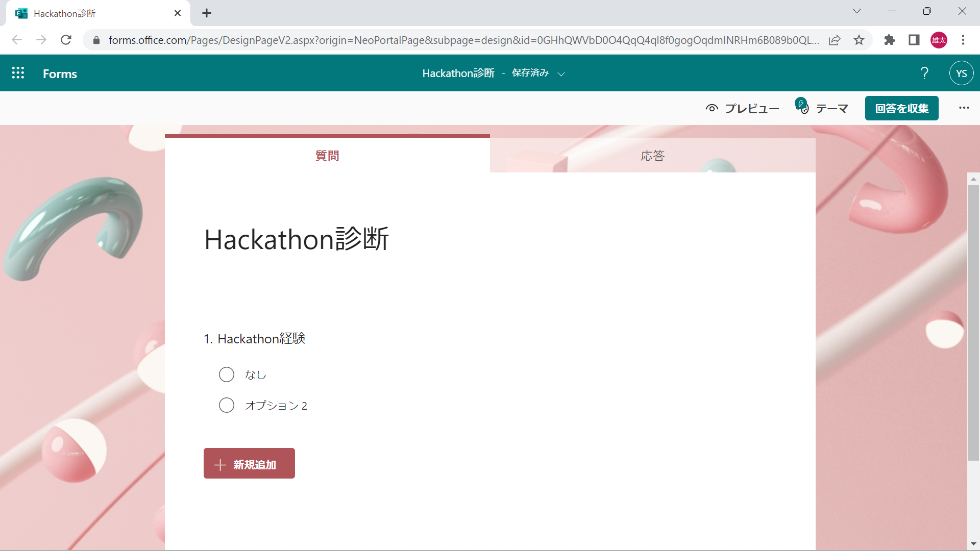
Task: Open the Microsoft 365 app launcher grid
Action: 18,73
